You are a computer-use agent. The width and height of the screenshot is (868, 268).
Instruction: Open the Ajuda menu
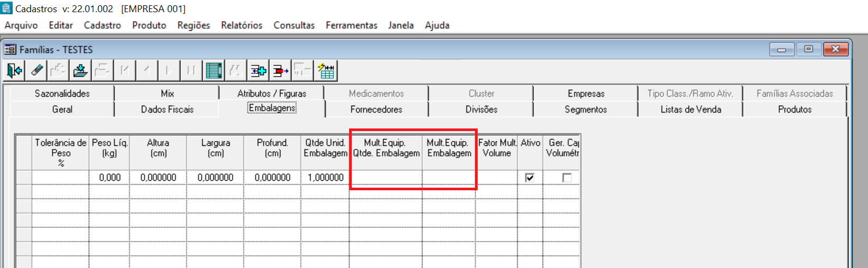[x=437, y=25]
